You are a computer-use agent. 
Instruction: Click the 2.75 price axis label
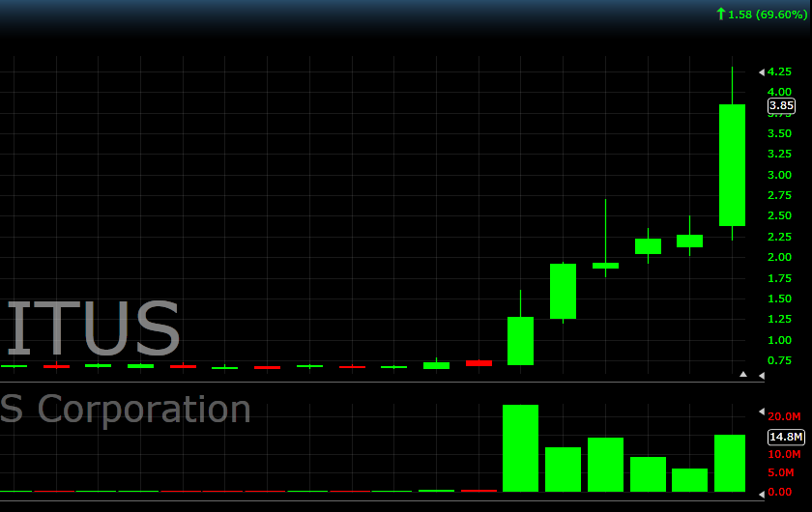point(779,195)
